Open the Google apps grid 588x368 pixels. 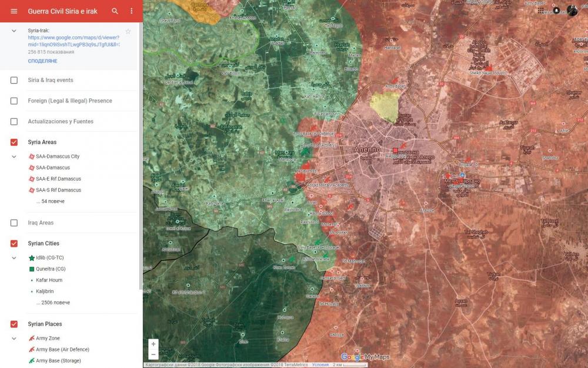coord(542,11)
